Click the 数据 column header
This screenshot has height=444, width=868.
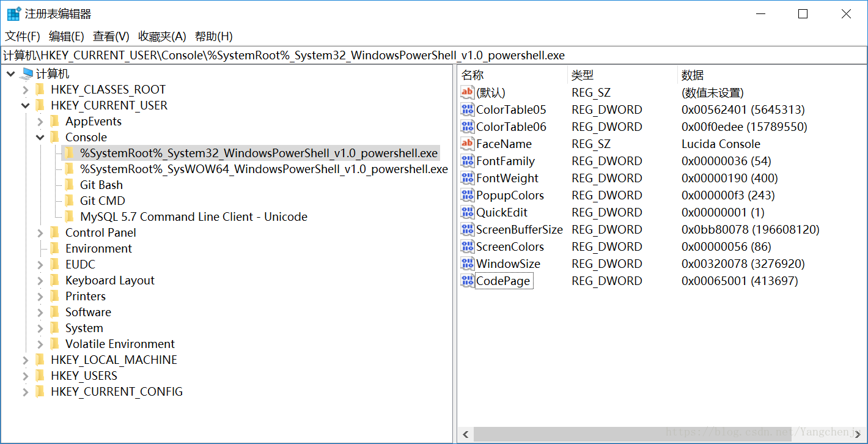click(x=772, y=75)
